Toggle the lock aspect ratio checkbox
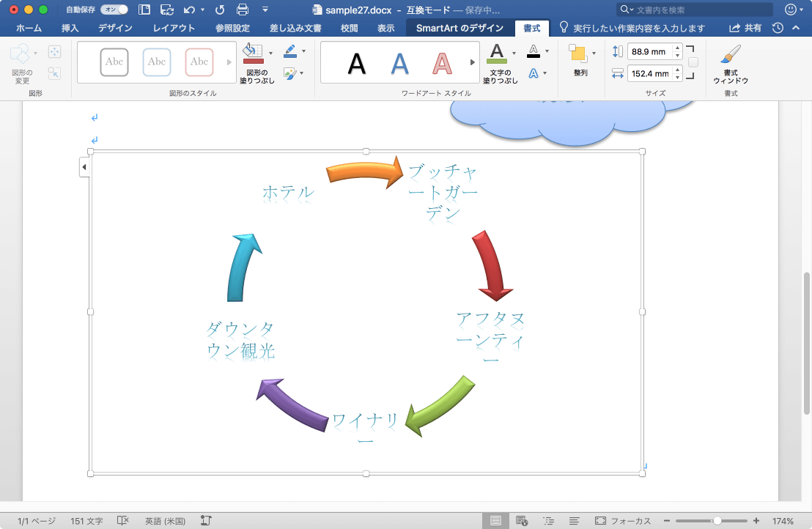The width and height of the screenshot is (812, 529). point(693,62)
